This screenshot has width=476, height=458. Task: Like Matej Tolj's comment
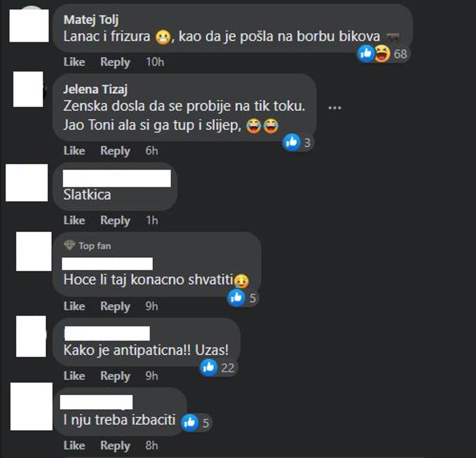(x=74, y=62)
